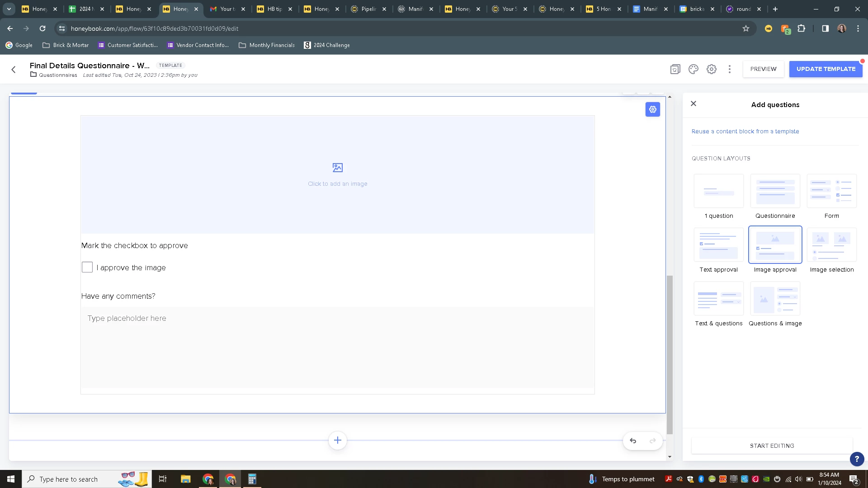Click the back arrow chevron
The width and height of the screenshot is (868, 488).
click(14, 70)
